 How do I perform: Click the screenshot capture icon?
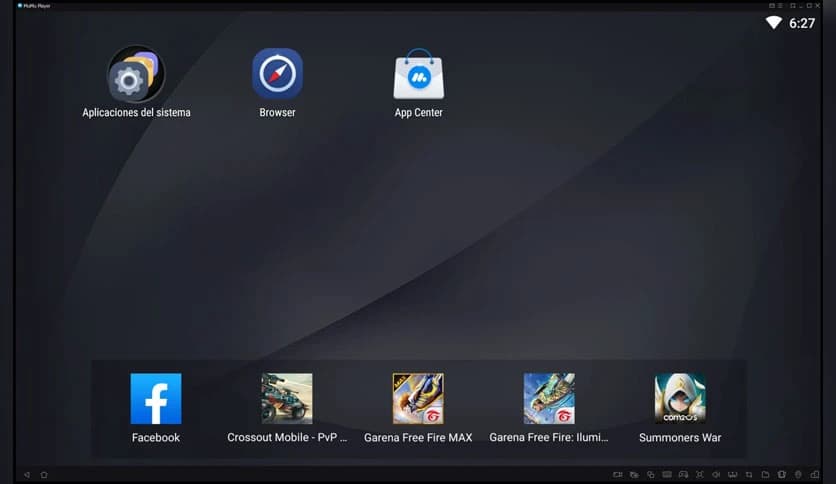(x=700, y=474)
